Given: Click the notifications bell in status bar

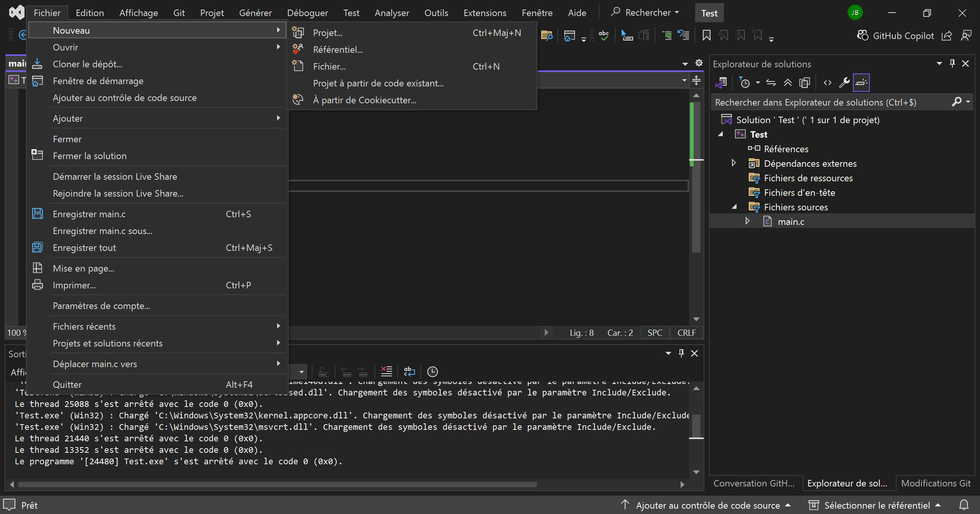Looking at the screenshot, I should [964, 505].
